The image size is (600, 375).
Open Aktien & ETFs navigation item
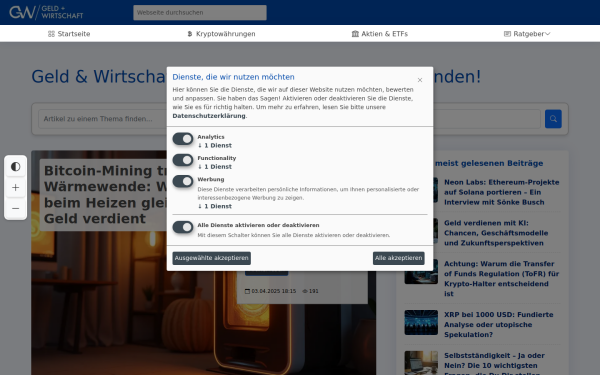(380, 34)
